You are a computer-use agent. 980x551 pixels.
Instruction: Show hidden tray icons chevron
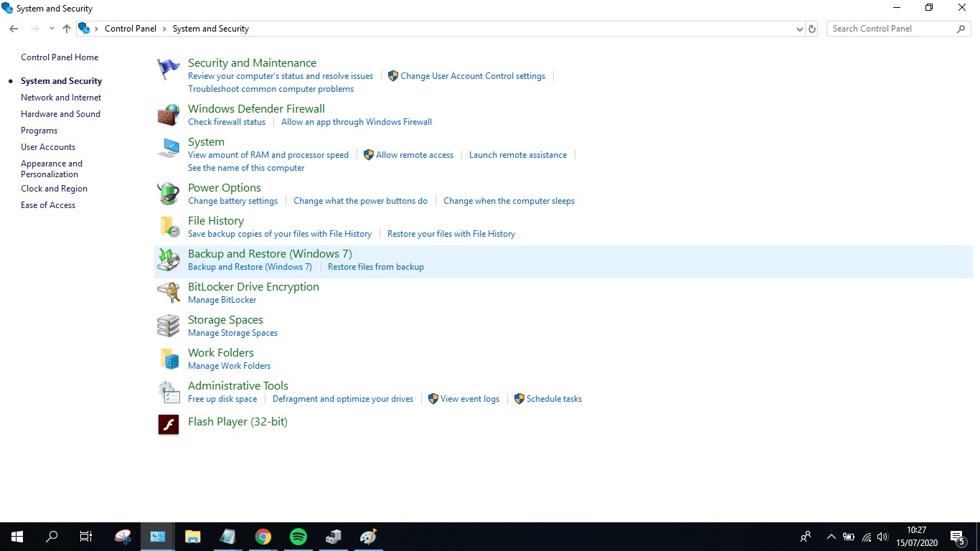[831, 537]
